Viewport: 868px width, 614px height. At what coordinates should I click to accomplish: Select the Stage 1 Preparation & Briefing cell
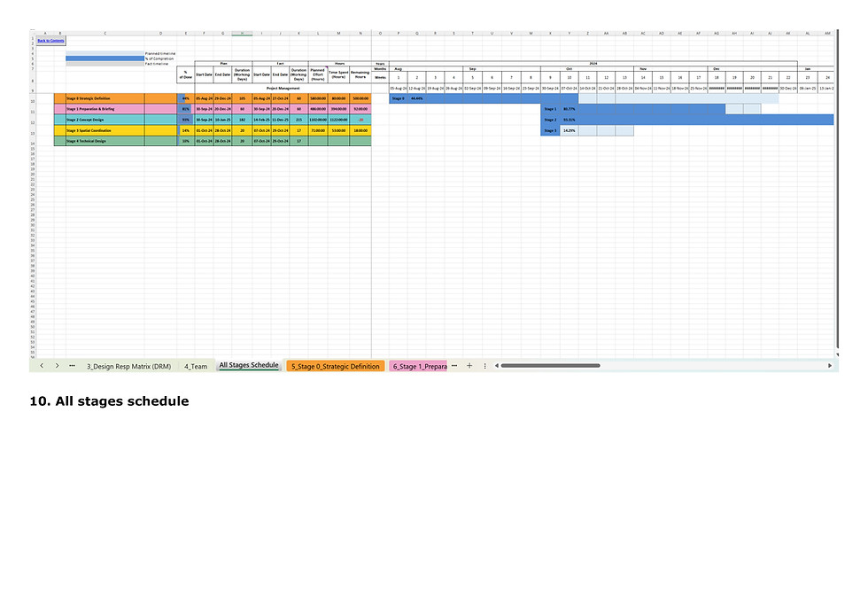(105, 109)
